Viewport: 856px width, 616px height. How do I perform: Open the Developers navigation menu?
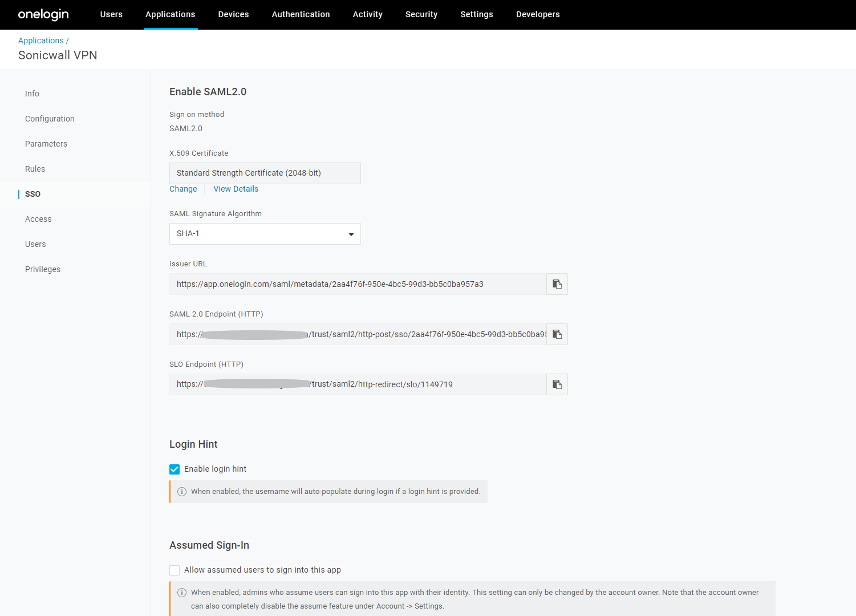click(537, 14)
